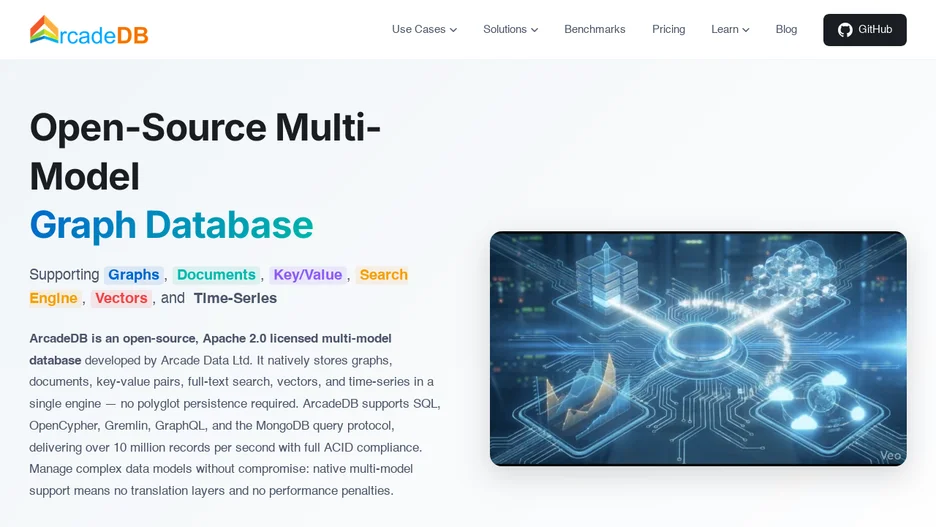Open the Use Cases menu label
Screen dimensions: 936x527
(x=418, y=29)
